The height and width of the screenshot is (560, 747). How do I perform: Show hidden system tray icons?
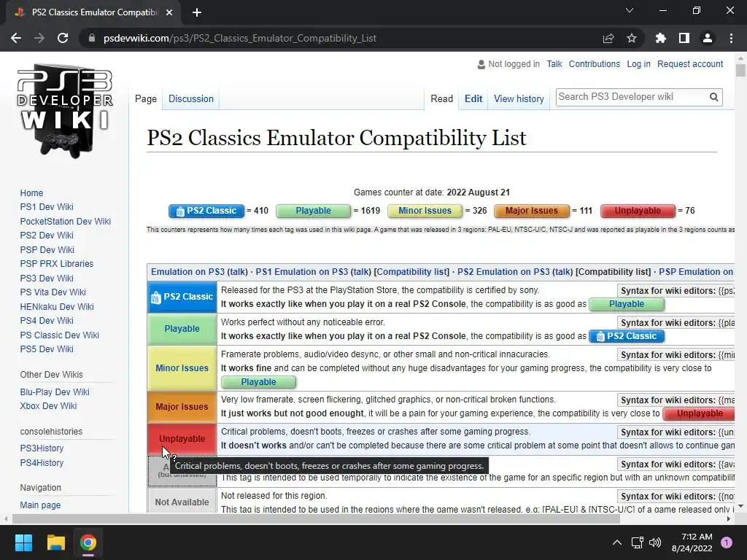tap(617, 542)
